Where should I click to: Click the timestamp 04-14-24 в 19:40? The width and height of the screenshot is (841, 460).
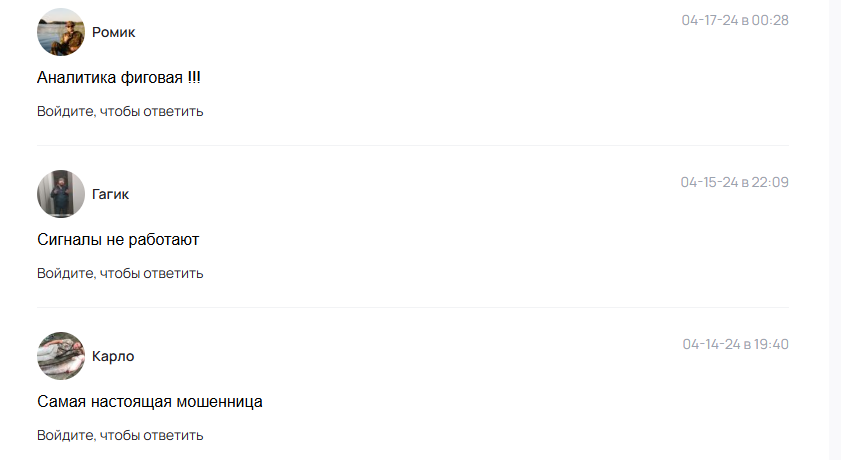coord(735,344)
